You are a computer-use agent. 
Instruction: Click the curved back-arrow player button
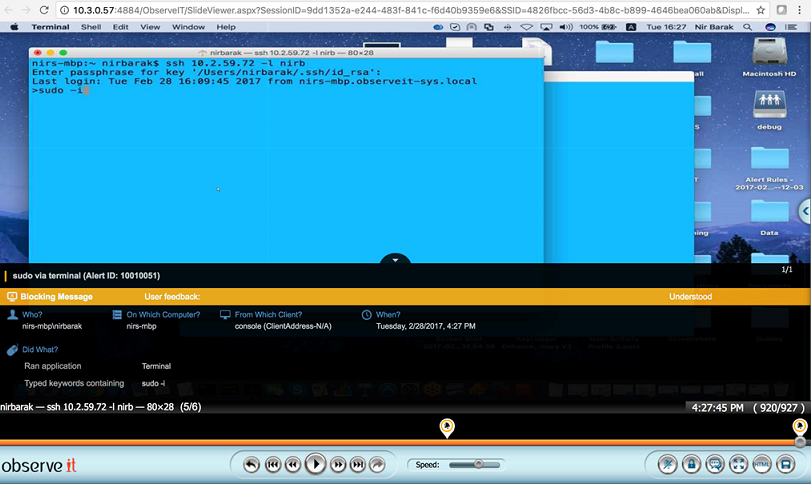250,464
